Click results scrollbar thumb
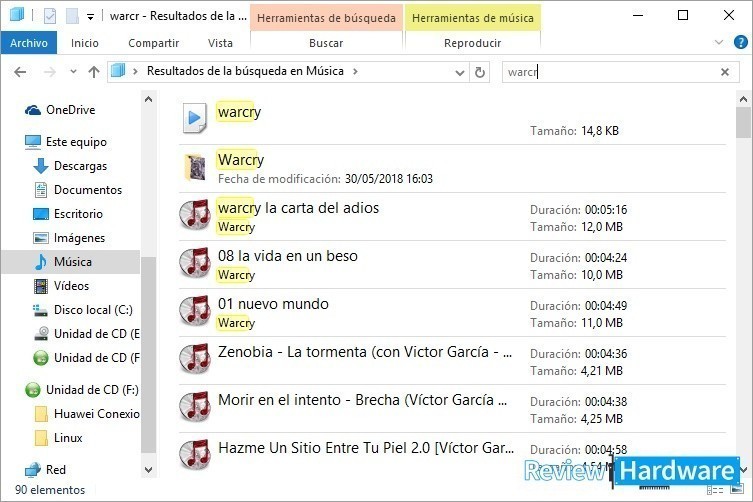This screenshot has height=502, width=753. point(743,123)
